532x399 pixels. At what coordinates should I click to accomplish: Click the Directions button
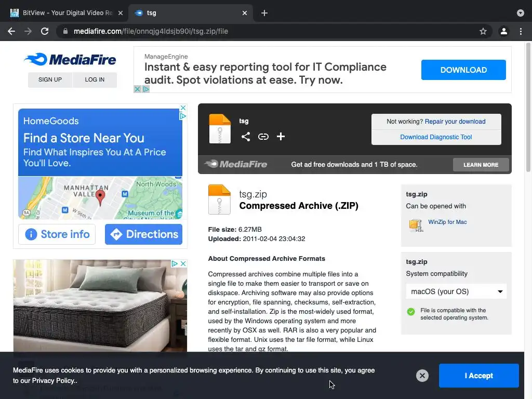(143, 234)
